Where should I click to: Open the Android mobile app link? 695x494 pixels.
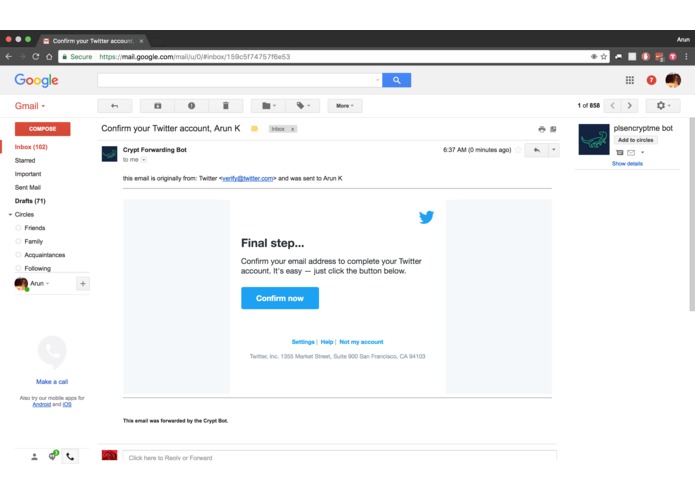click(x=42, y=405)
